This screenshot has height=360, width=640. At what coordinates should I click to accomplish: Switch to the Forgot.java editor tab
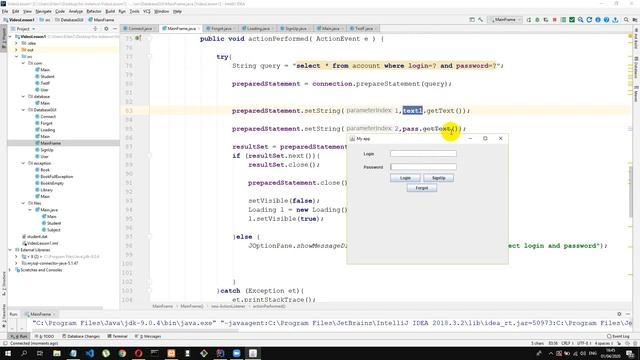point(221,29)
